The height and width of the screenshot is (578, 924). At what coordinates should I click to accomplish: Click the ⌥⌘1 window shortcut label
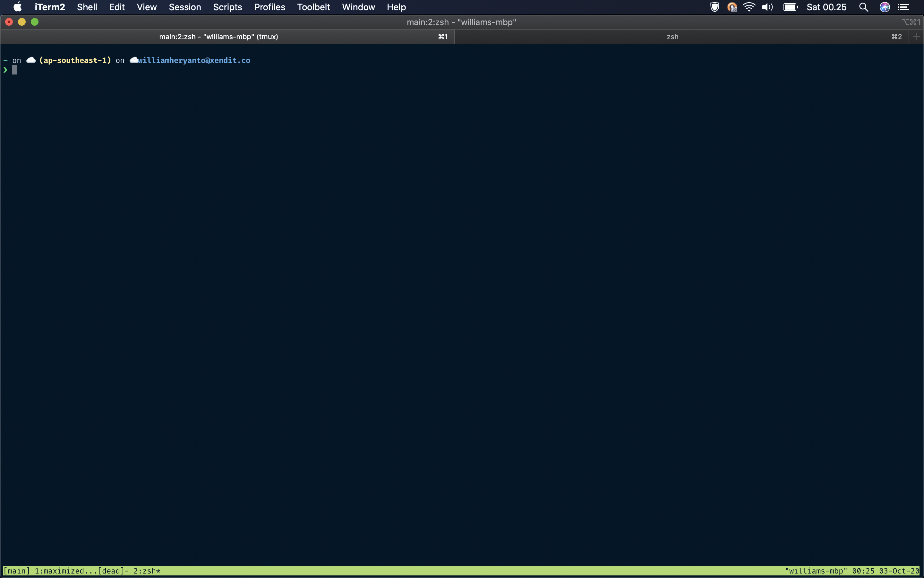click(x=911, y=22)
